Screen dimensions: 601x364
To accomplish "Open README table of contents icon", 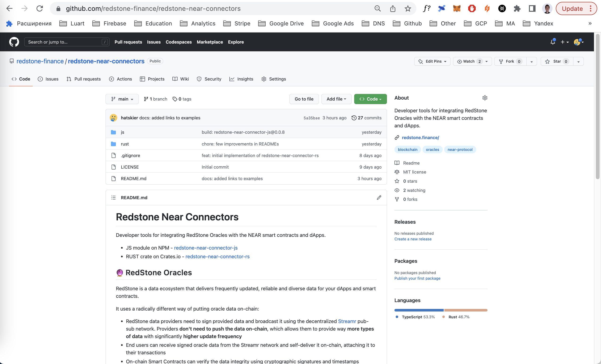I will click(x=114, y=198).
